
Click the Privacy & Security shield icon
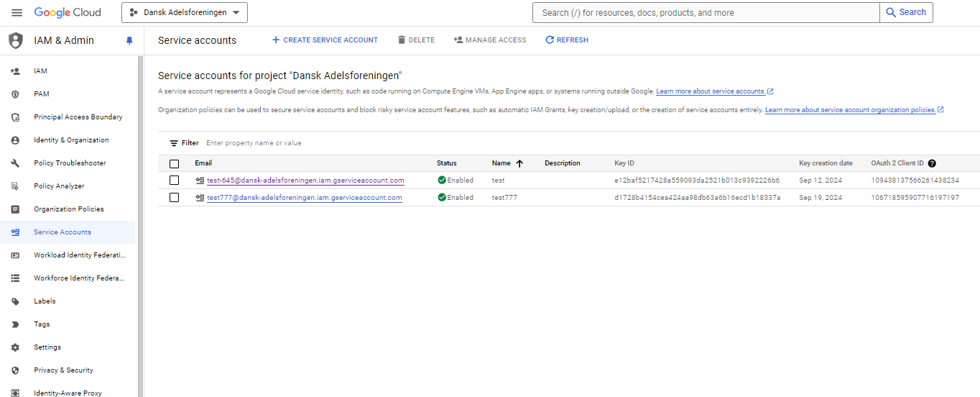point(15,370)
